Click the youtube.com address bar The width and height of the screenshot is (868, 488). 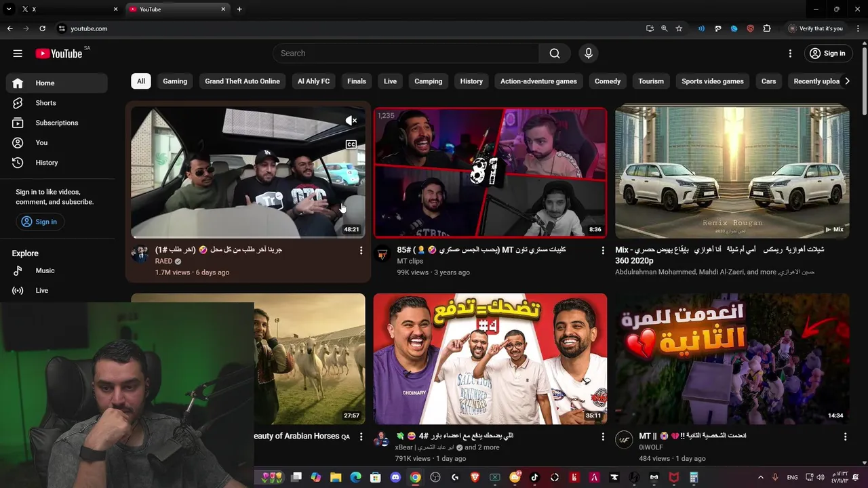tap(349, 28)
